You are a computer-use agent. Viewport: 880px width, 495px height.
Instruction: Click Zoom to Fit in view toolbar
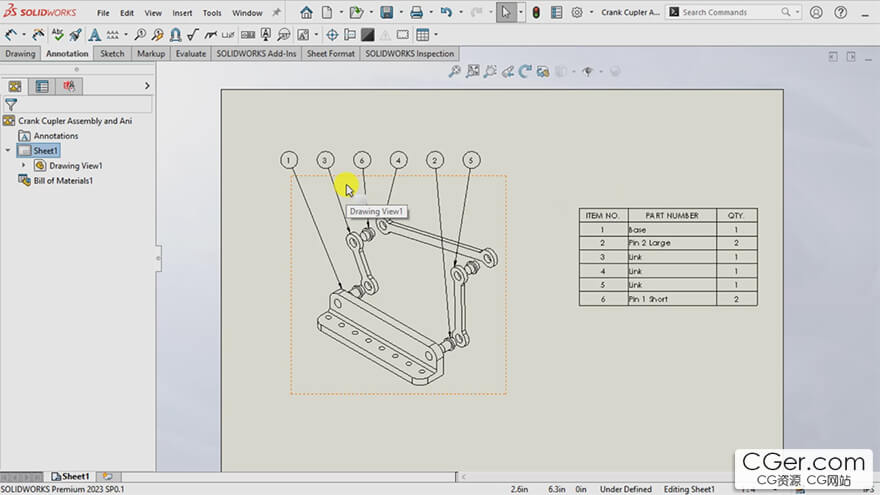coord(455,71)
